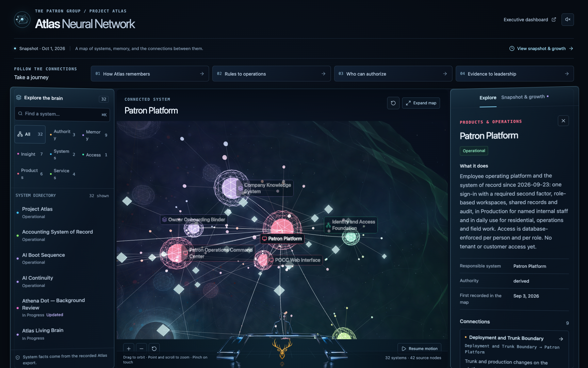
Task: Switch to the Explore tab
Action: point(488,98)
